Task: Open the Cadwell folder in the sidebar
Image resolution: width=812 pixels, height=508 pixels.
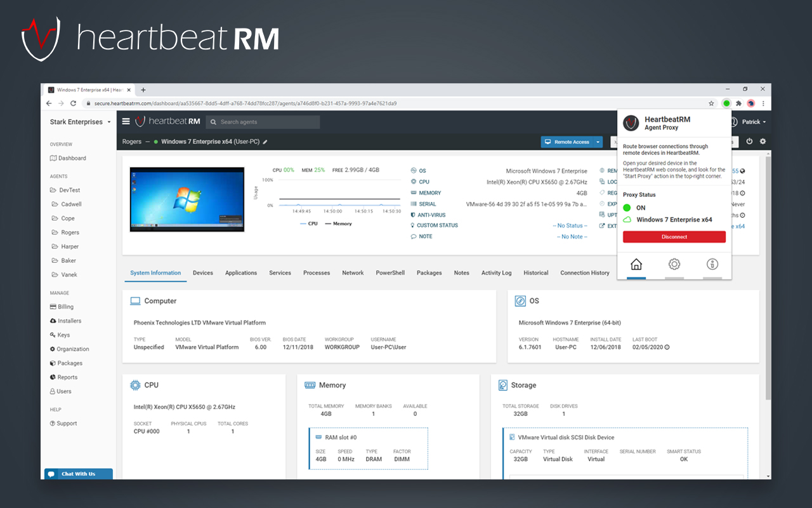Action: point(67,204)
